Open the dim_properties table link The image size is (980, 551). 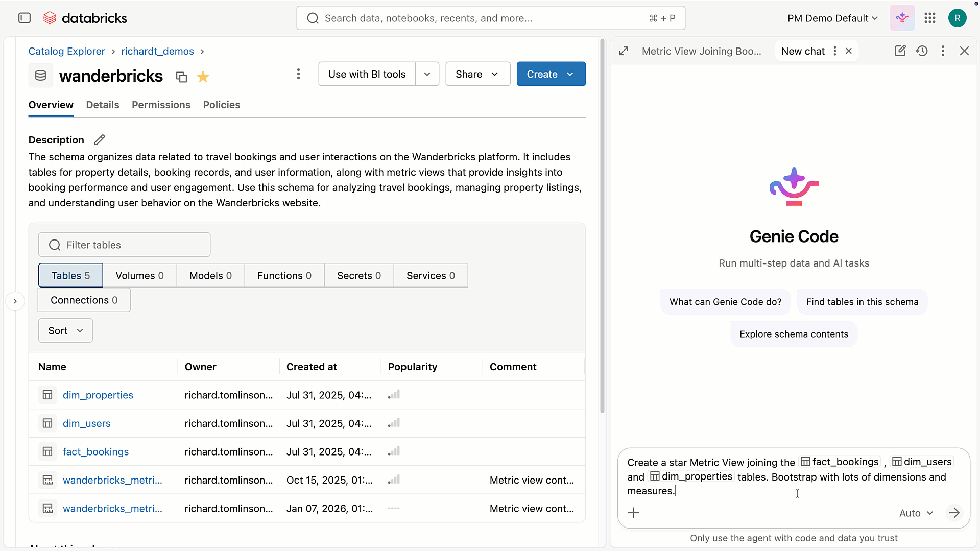pos(98,395)
